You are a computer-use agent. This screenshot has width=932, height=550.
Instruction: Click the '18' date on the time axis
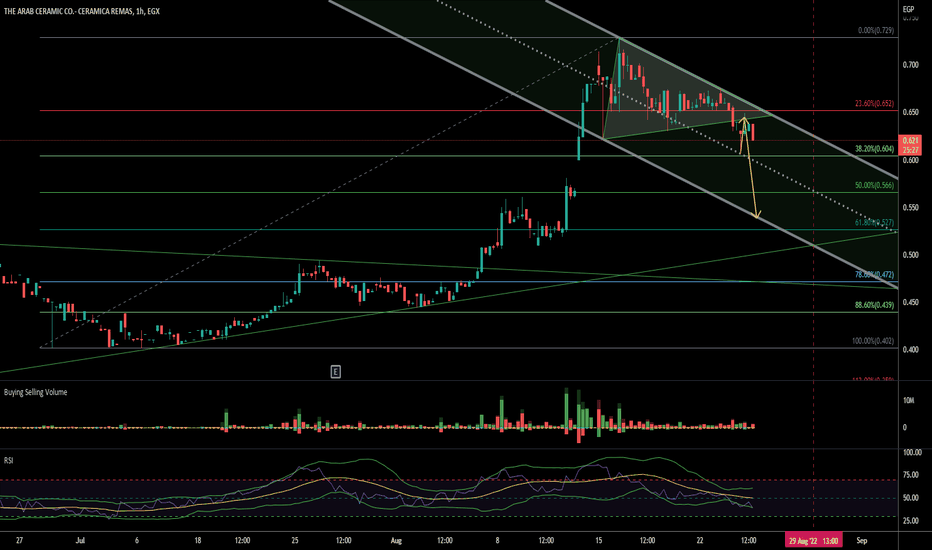(x=198, y=540)
